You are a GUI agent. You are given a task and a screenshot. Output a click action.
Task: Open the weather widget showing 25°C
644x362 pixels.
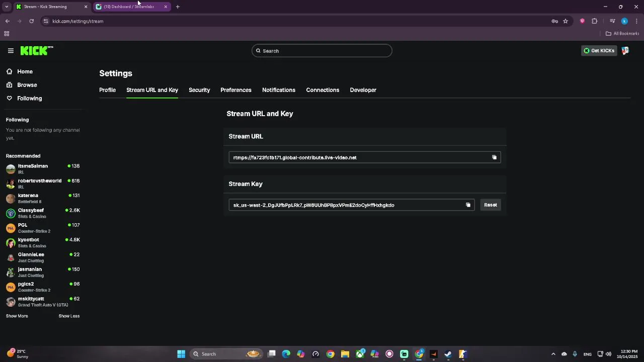pos(18,354)
